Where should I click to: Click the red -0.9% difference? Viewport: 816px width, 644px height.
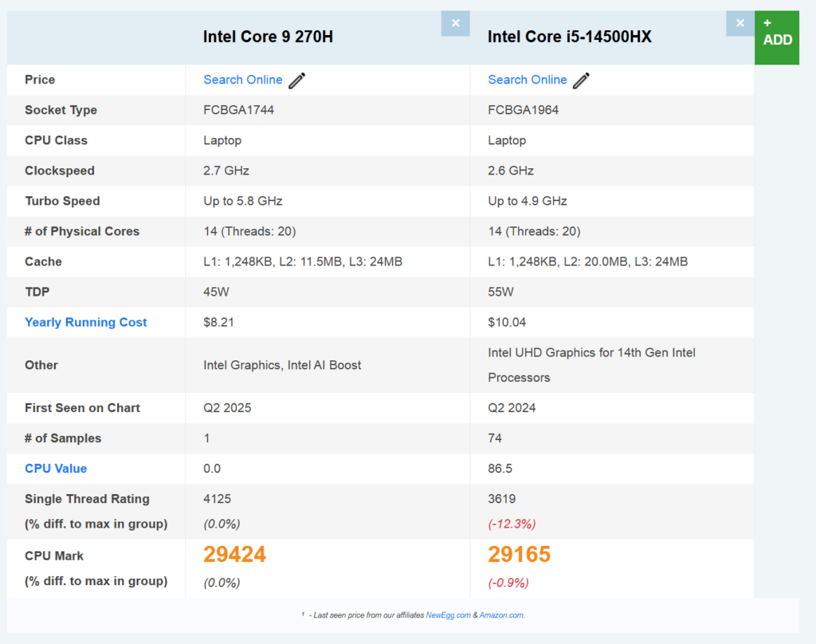point(508,583)
